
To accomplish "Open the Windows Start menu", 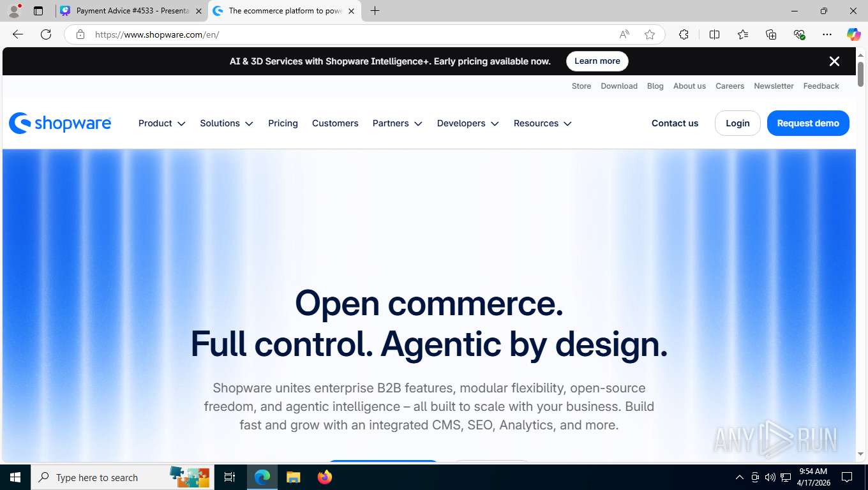I will pyautogui.click(x=15, y=477).
